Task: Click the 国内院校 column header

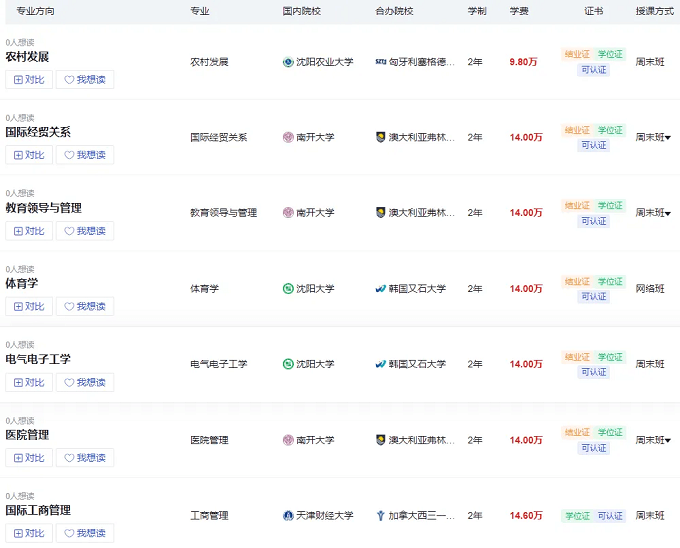Action: (x=301, y=11)
